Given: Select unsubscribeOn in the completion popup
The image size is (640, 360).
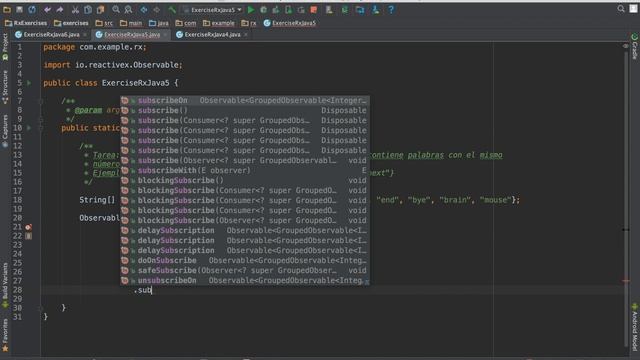Looking at the screenshot, I should click(x=245, y=280).
